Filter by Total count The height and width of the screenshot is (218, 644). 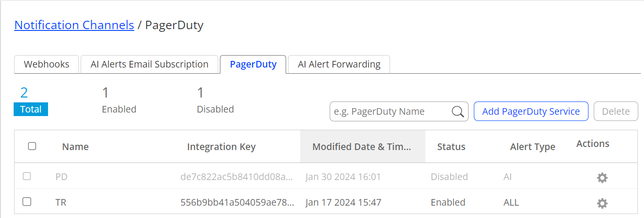pos(30,101)
